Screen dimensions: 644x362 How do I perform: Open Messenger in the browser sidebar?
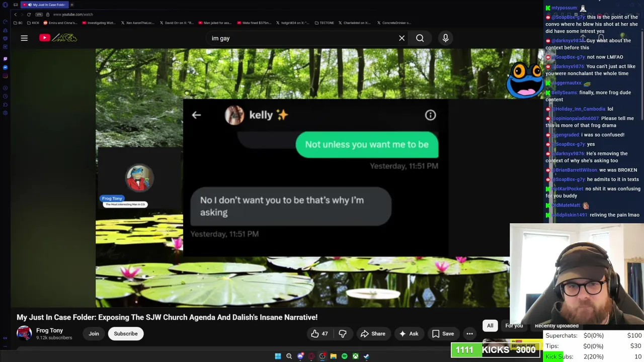pos(6,67)
